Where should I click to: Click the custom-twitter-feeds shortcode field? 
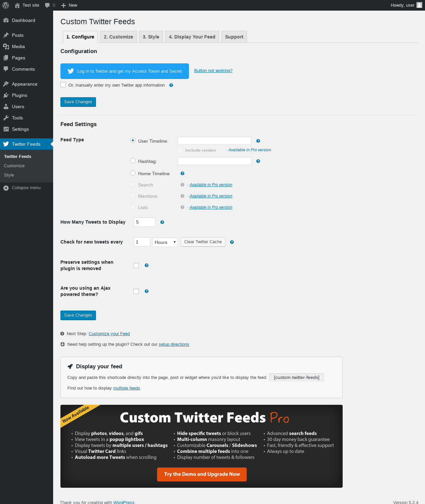pyautogui.click(x=297, y=378)
